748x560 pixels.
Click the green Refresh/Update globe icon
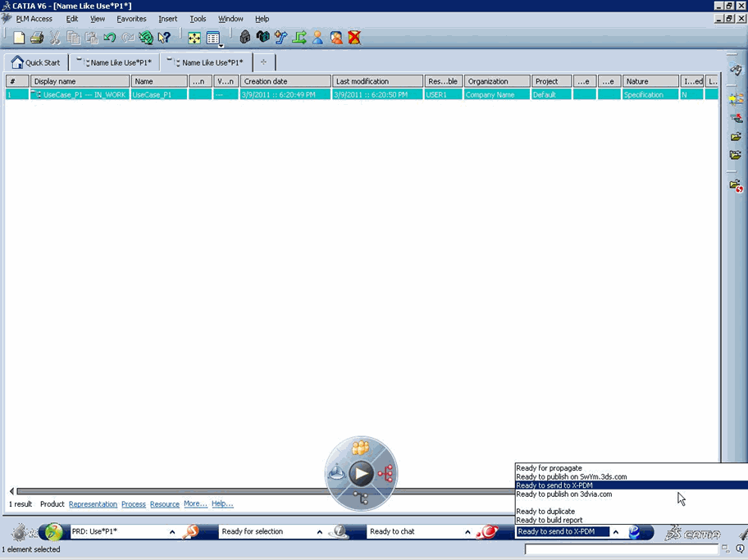click(x=146, y=38)
